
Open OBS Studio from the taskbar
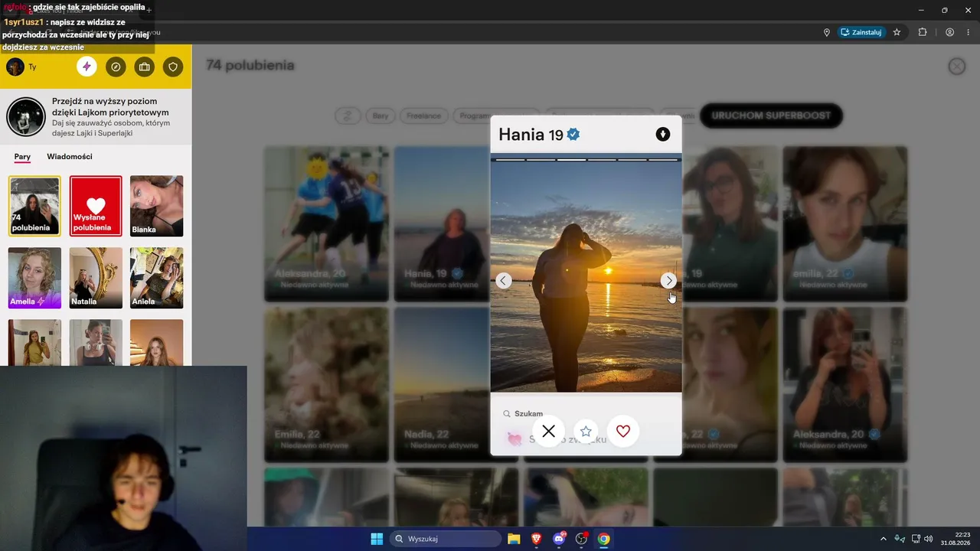(581, 539)
